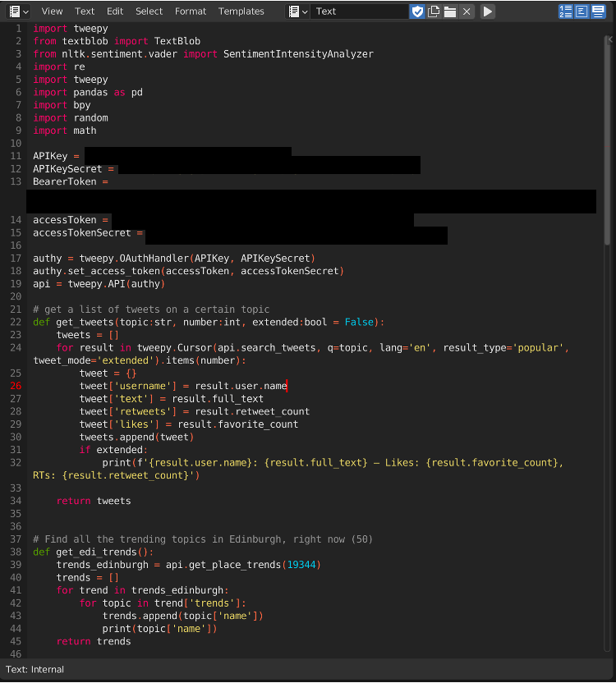The image size is (616, 683).
Task: Click the open file folder icon
Action: click(x=450, y=11)
